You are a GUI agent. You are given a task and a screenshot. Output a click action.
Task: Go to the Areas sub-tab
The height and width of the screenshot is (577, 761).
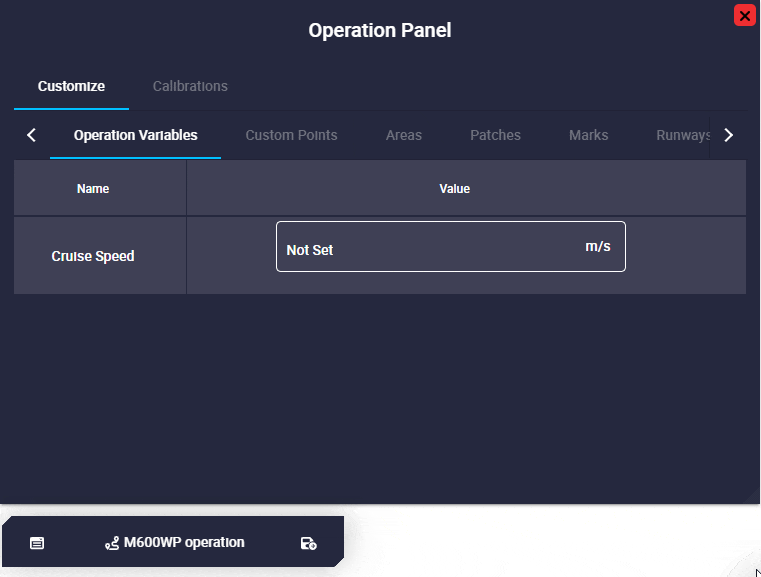tap(404, 135)
